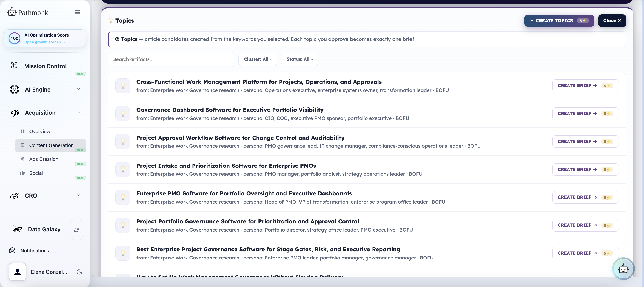This screenshot has height=287, width=644.
Task: Click the Create Topics button
Action: (x=559, y=21)
